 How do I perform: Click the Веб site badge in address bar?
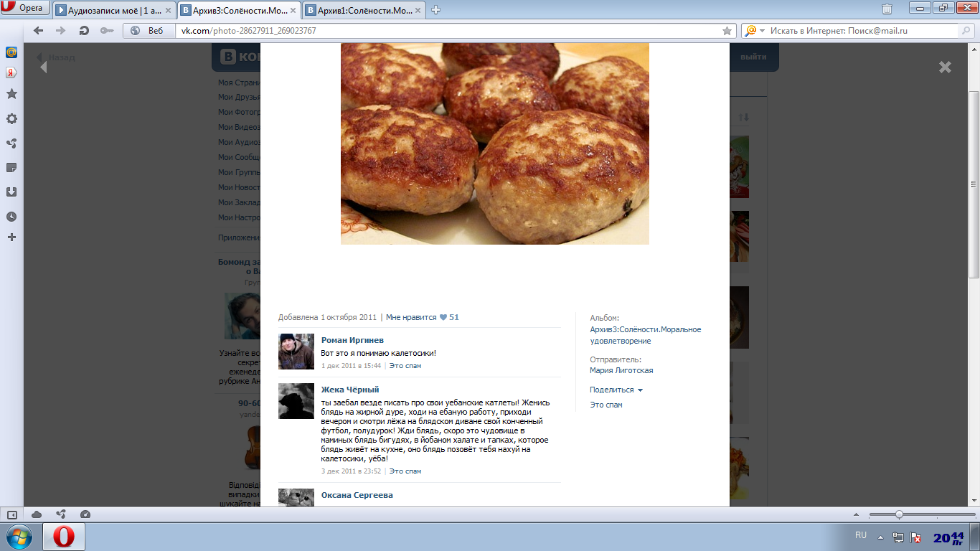click(149, 31)
